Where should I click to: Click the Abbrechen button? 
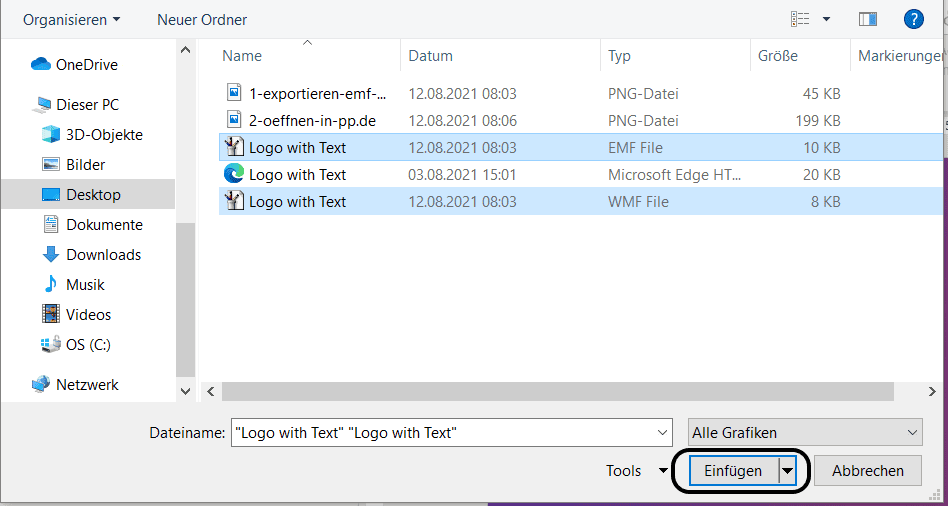pyautogui.click(x=868, y=471)
